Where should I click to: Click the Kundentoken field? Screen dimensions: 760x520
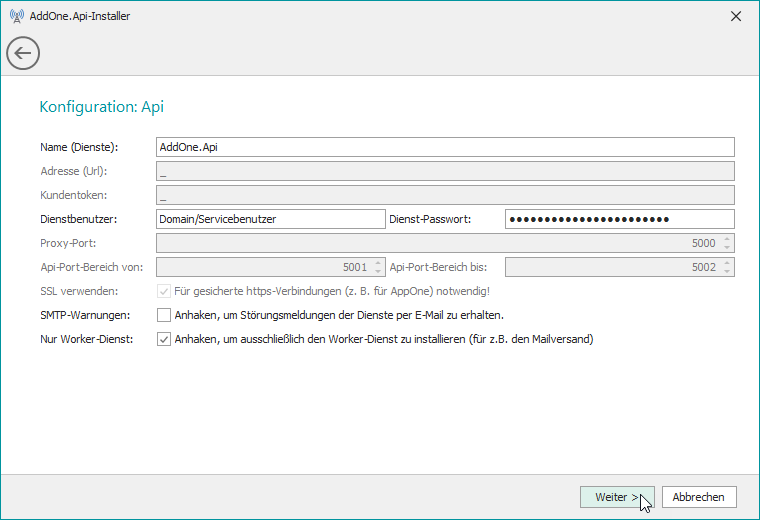click(x=445, y=195)
